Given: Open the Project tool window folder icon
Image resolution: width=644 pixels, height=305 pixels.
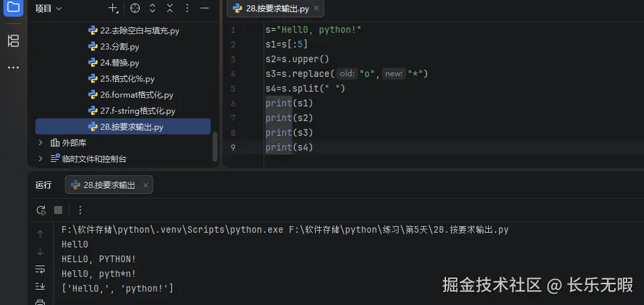Looking at the screenshot, I should pyautogui.click(x=13, y=7).
